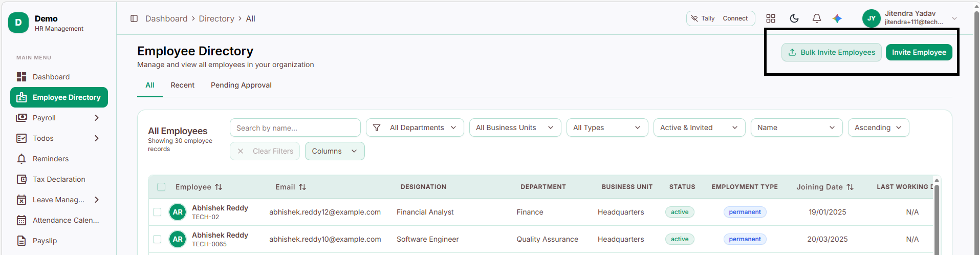Click the Demo logo D icon
980x255 pixels.
pyautogui.click(x=18, y=23)
